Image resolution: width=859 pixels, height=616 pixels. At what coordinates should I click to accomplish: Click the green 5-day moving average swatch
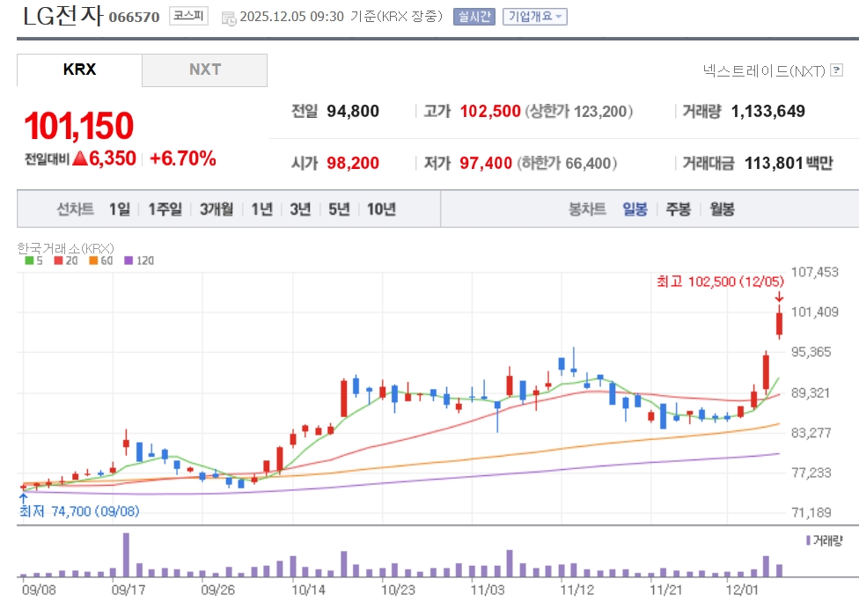29,260
